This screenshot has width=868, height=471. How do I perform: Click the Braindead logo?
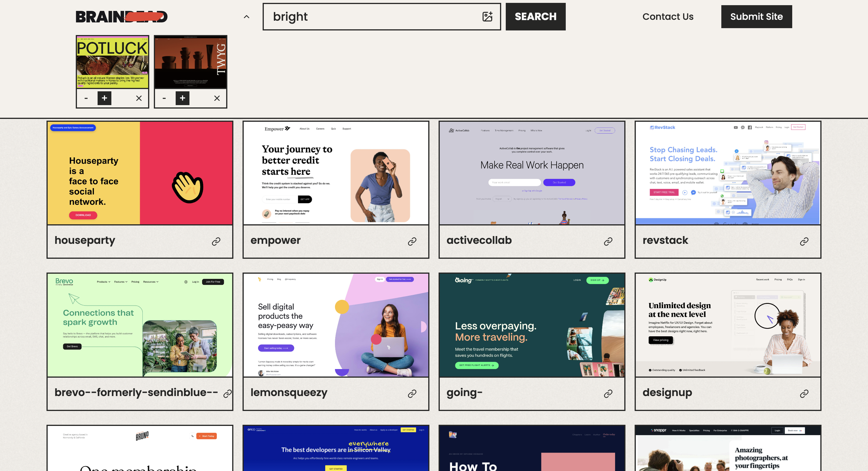pyautogui.click(x=122, y=17)
